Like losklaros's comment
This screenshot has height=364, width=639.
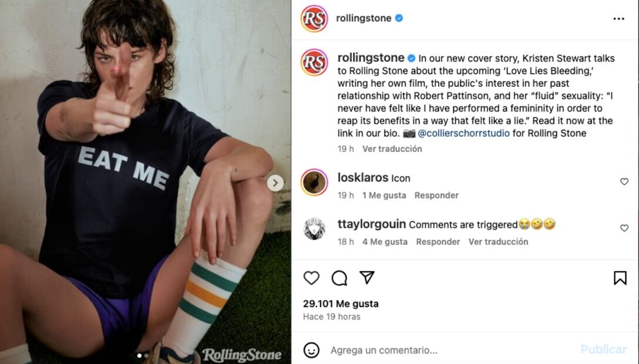[x=624, y=182]
